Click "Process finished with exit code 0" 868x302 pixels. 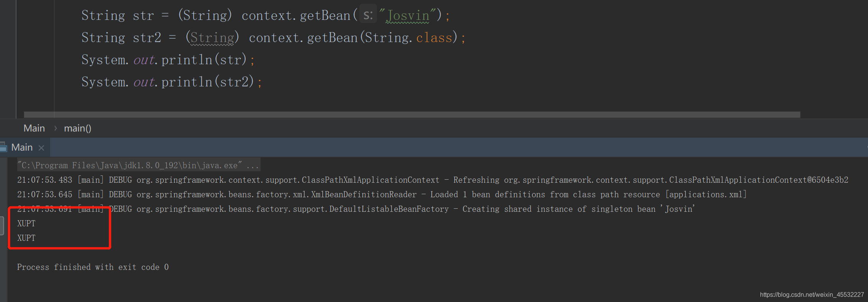(93, 267)
